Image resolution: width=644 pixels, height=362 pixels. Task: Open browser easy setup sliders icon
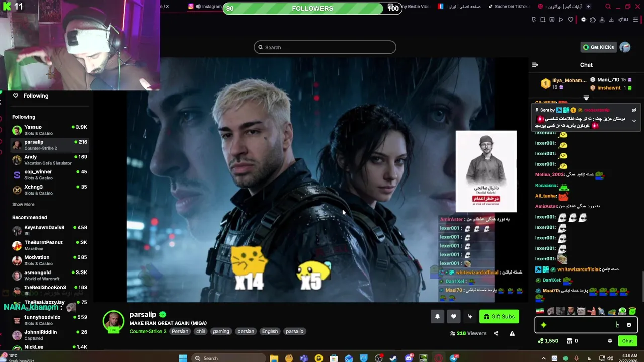tap(635, 20)
